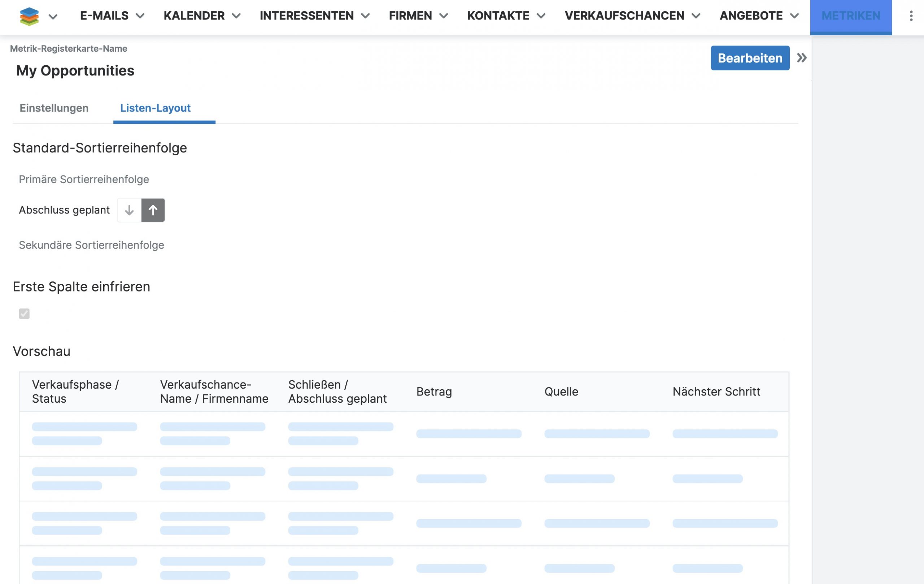The image size is (924, 584).
Task: Click the Nächster Schritt column header
Action: tap(716, 392)
